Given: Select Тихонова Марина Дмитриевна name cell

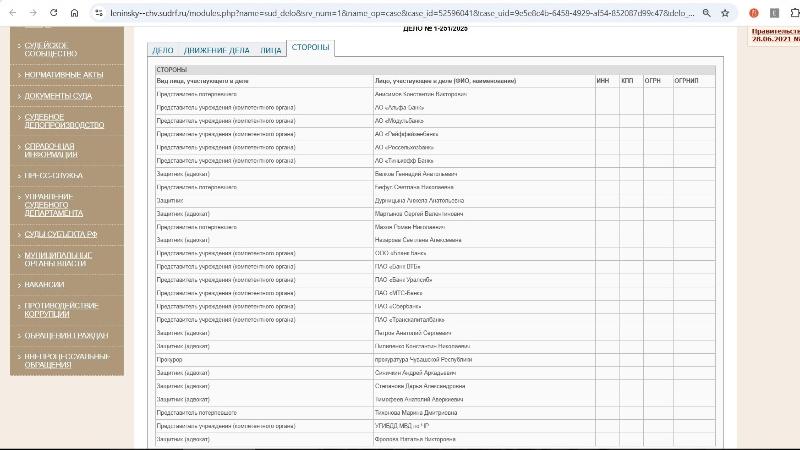Looking at the screenshot, I should pyautogui.click(x=484, y=413).
